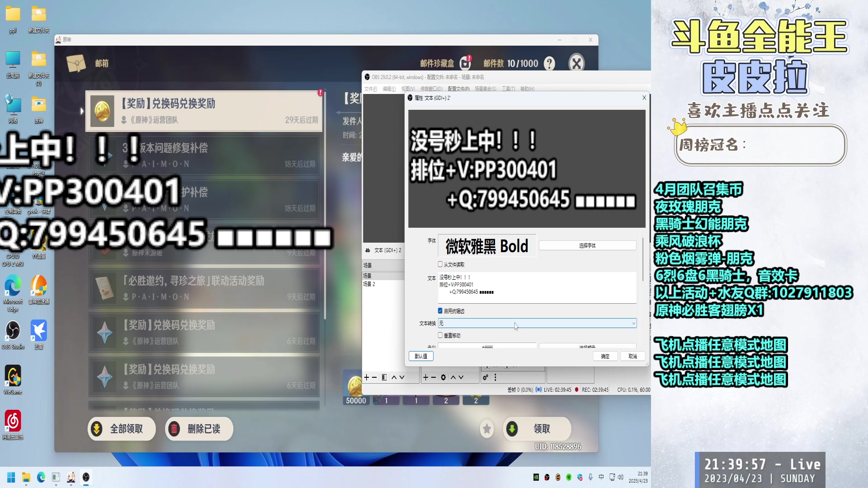Enable the 垂直移动 checkbox
Image resolution: width=868 pixels, height=488 pixels.
click(440, 335)
